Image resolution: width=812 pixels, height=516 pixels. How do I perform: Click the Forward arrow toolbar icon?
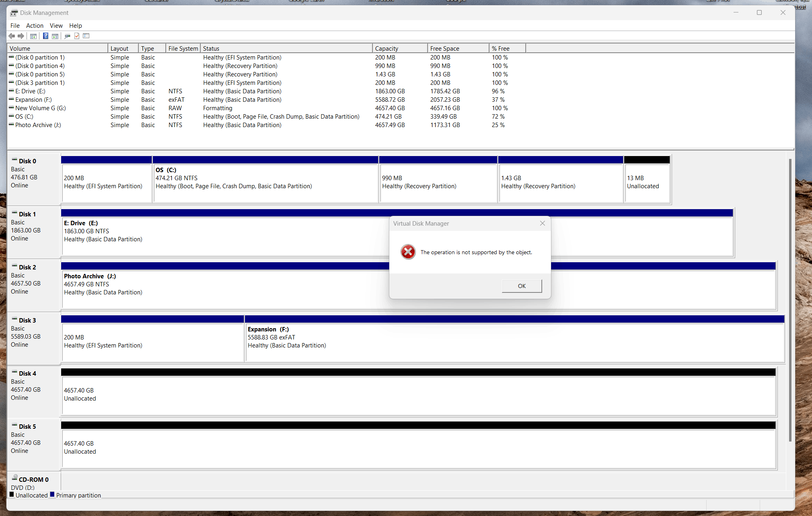coord(21,36)
